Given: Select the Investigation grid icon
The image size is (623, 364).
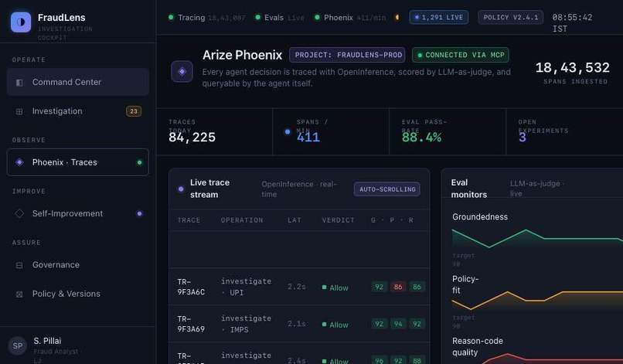Looking at the screenshot, I should [19, 111].
